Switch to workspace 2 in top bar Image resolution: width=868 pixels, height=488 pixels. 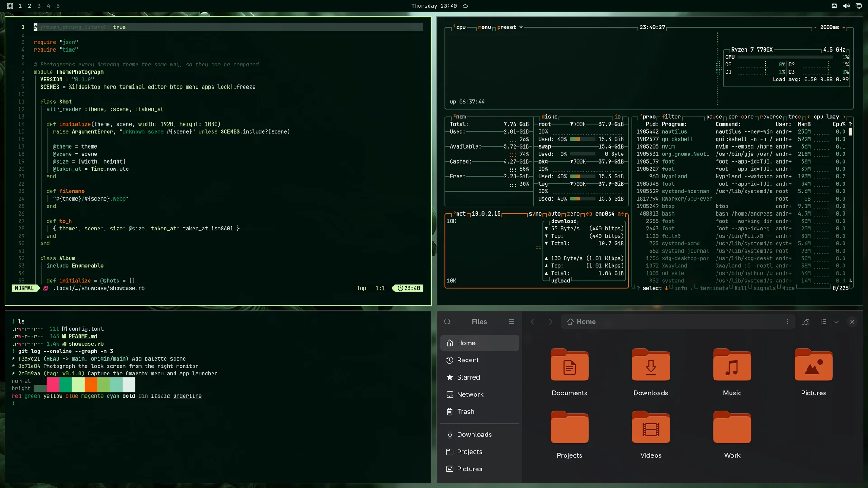(x=29, y=6)
